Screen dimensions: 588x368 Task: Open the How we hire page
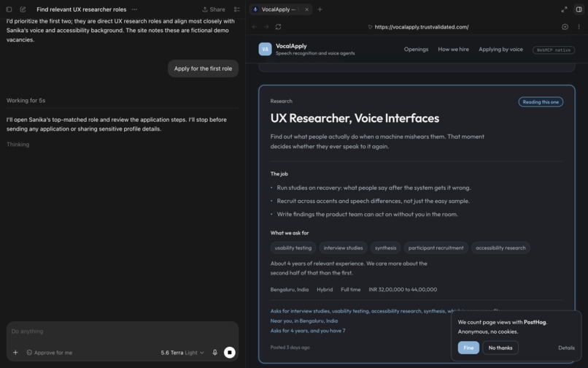(453, 49)
